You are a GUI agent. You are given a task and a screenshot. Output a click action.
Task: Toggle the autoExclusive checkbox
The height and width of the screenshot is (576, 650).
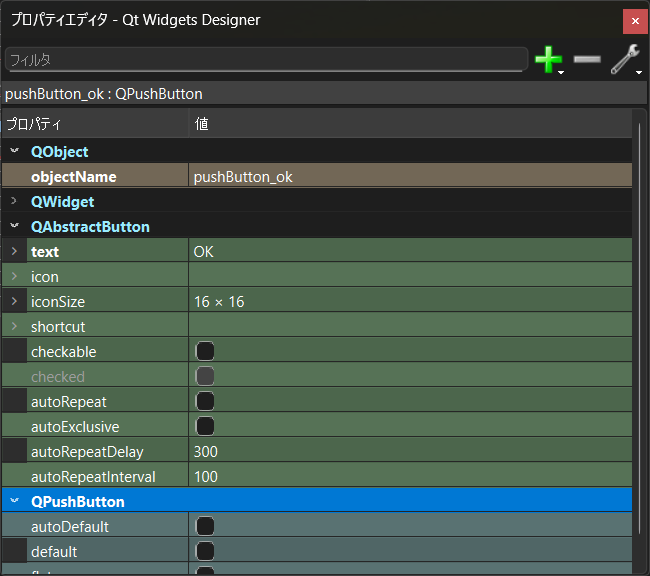pos(205,427)
